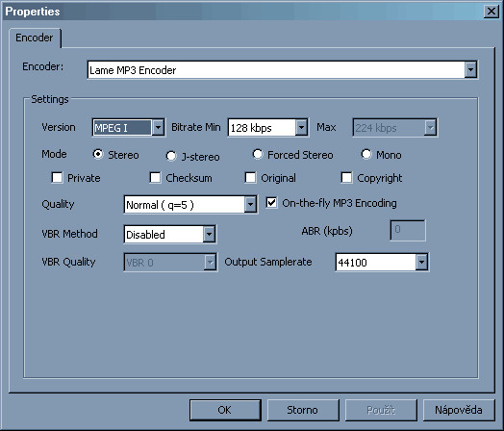Click the ABR (kpbs) input field
504x431 pixels.
[x=408, y=230]
